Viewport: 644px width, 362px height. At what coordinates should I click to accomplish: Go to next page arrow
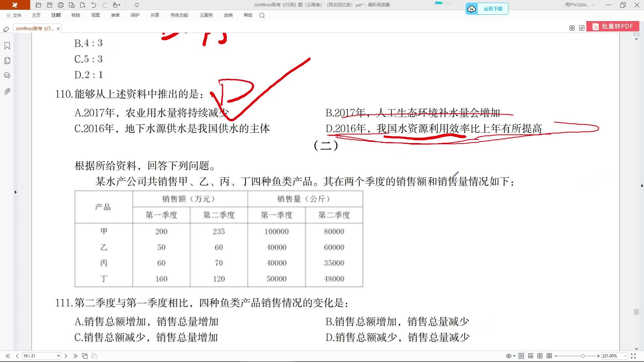tap(66, 356)
